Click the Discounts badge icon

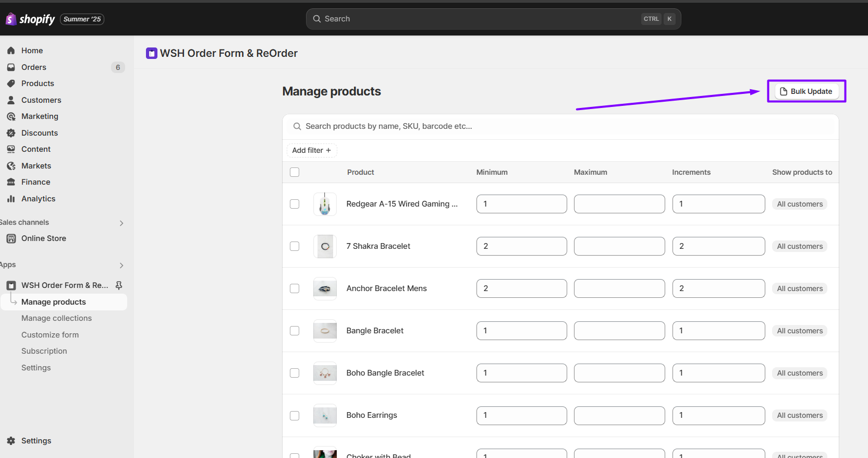pyautogui.click(x=11, y=133)
